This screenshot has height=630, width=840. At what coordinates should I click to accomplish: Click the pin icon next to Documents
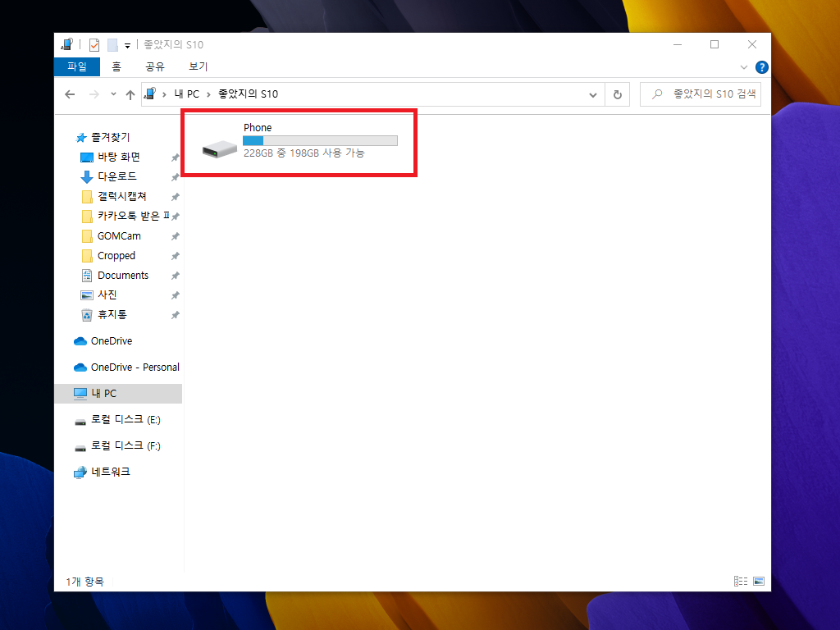(x=176, y=276)
